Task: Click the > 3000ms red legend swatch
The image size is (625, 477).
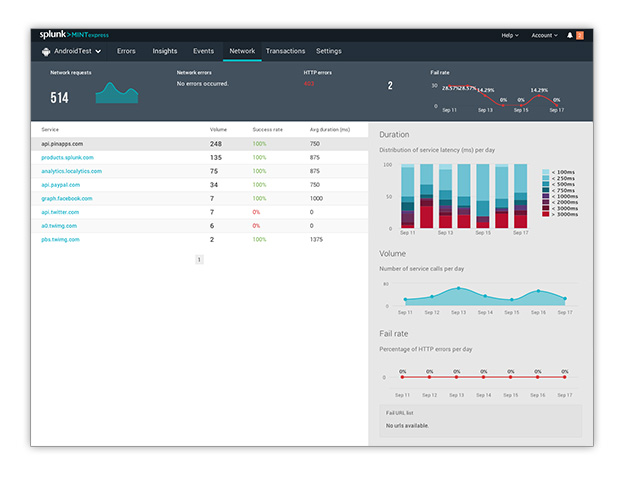Action: [545, 214]
